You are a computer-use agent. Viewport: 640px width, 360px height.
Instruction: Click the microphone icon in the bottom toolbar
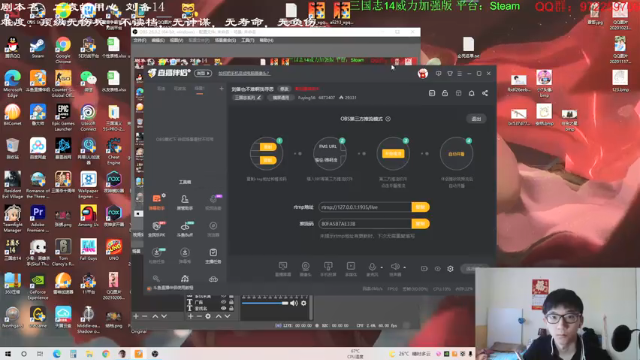pyautogui.click(x=372, y=267)
